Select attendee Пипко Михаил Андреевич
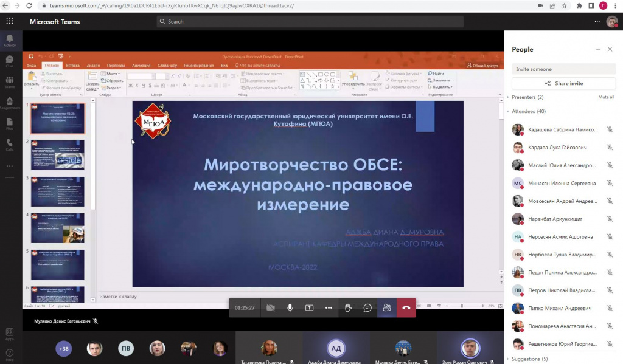Image resolution: width=623 pixels, height=364 pixels. coord(560,309)
